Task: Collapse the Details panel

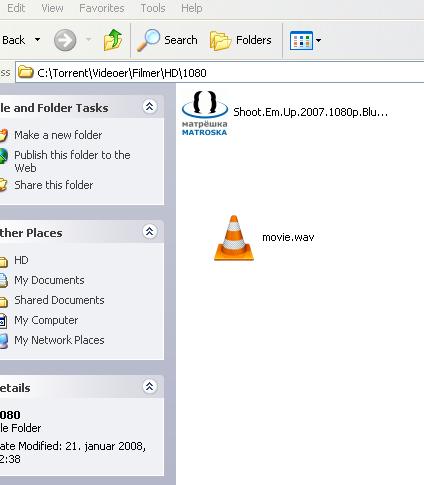Action: pos(149,387)
